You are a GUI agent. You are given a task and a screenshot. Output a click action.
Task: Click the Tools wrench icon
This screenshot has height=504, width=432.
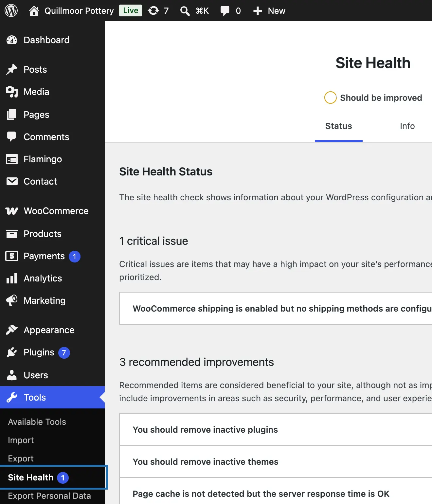[12, 397]
